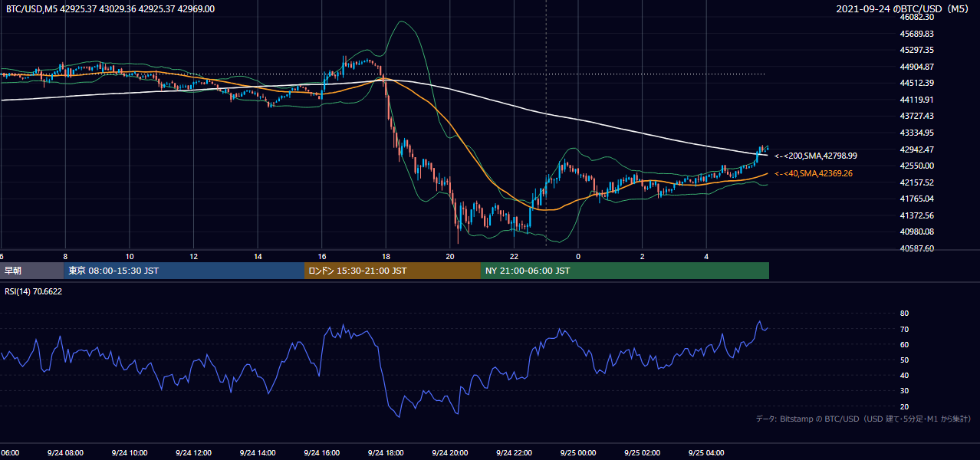Click the Bitstamp data source note
Image resolution: width=980 pixels, height=460 pixels.
coord(863,419)
